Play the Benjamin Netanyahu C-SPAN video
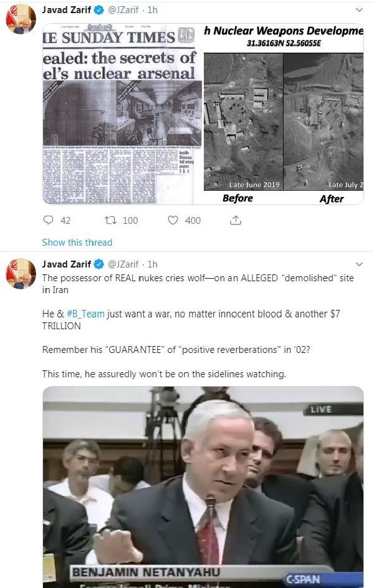Viewport: 374px width, 588px height. point(203,487)
